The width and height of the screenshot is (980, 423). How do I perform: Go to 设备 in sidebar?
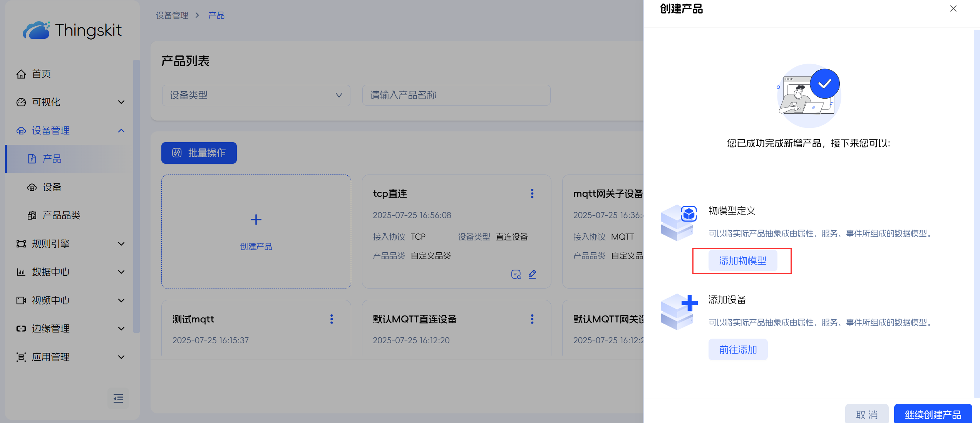52,187
